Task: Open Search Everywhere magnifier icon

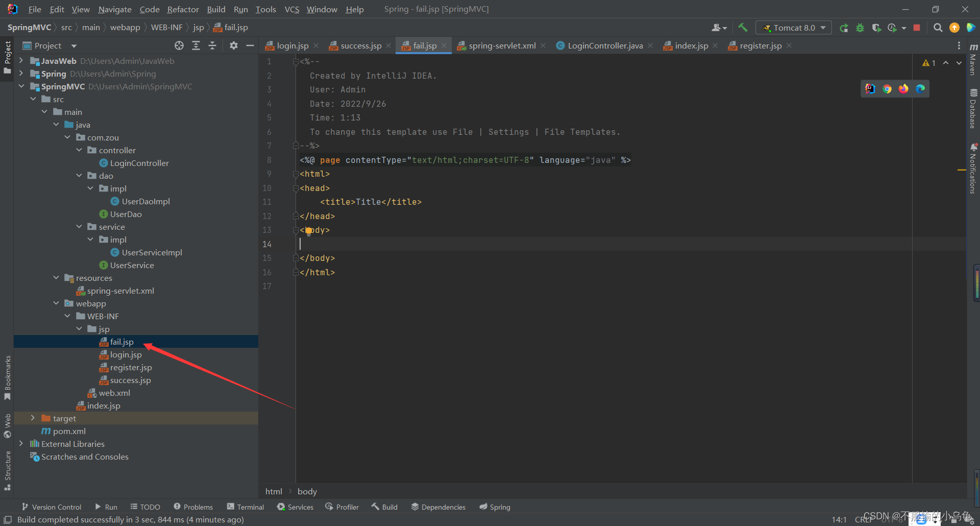Action: [x=938, y=28]
